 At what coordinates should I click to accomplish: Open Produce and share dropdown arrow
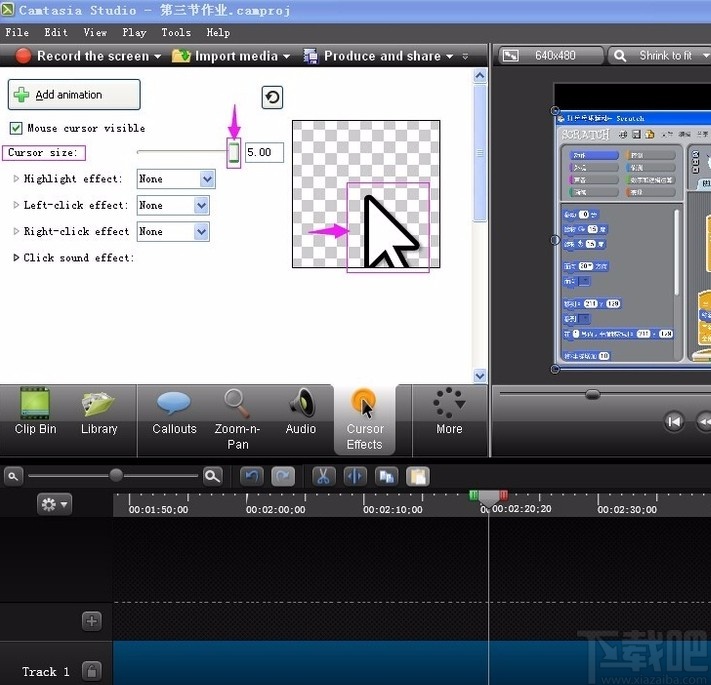pos(449,57)
